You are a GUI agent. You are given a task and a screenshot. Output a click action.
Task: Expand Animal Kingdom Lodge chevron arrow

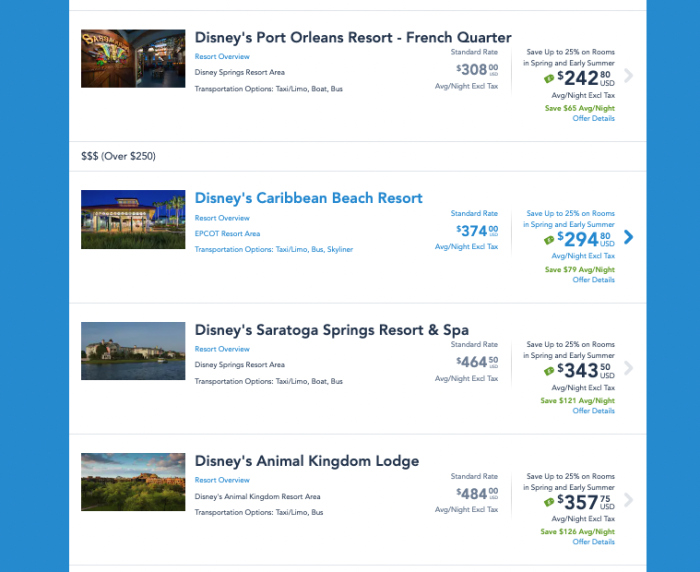coord(628,500)
